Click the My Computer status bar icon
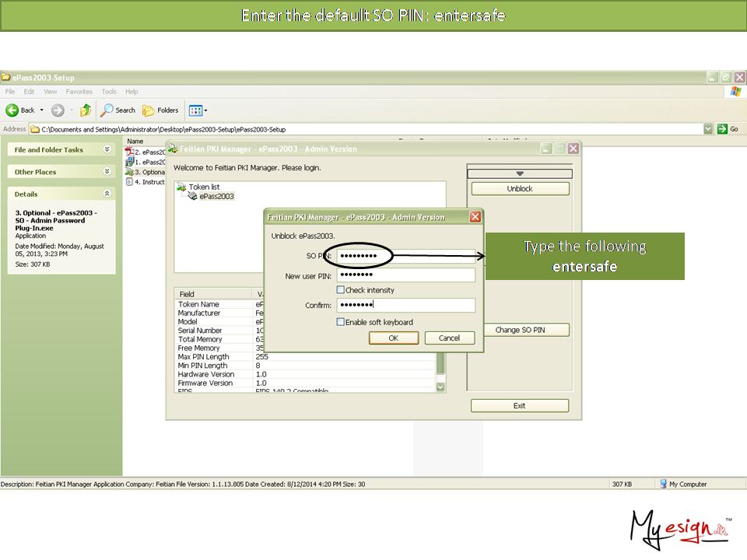 point(663,484)
